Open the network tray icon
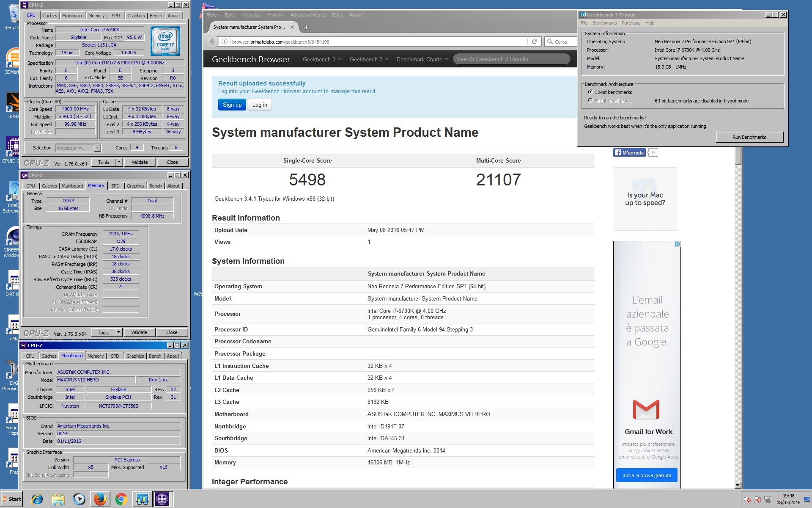The width and height of the screenshot is (812, 508). click(x=767, y=500)
